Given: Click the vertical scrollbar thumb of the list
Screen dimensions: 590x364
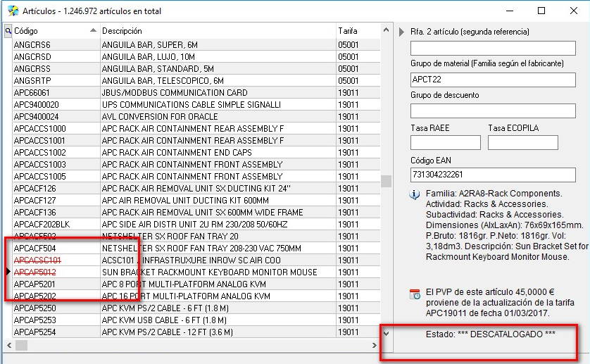Looking at the screenshot, I should click(386, 182).
